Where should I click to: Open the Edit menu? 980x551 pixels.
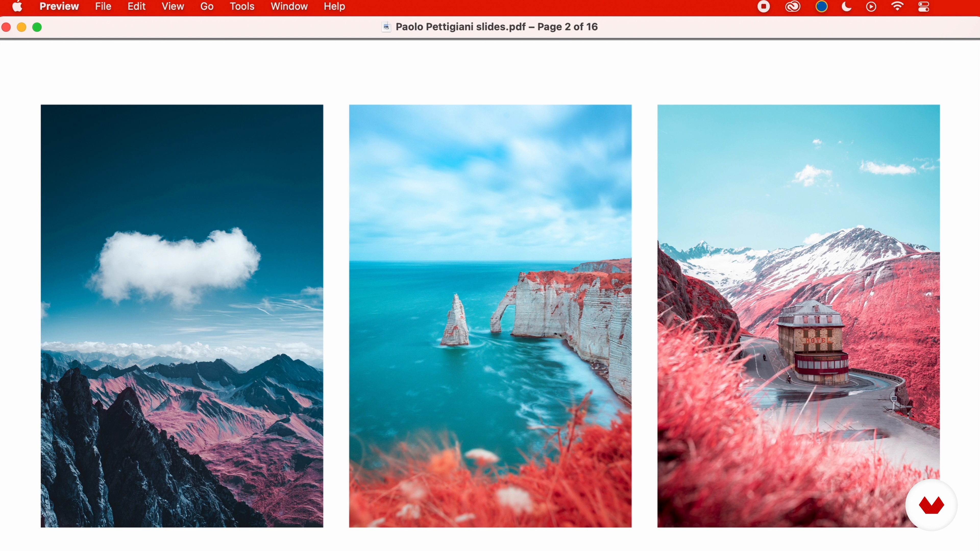coord(137,6)
